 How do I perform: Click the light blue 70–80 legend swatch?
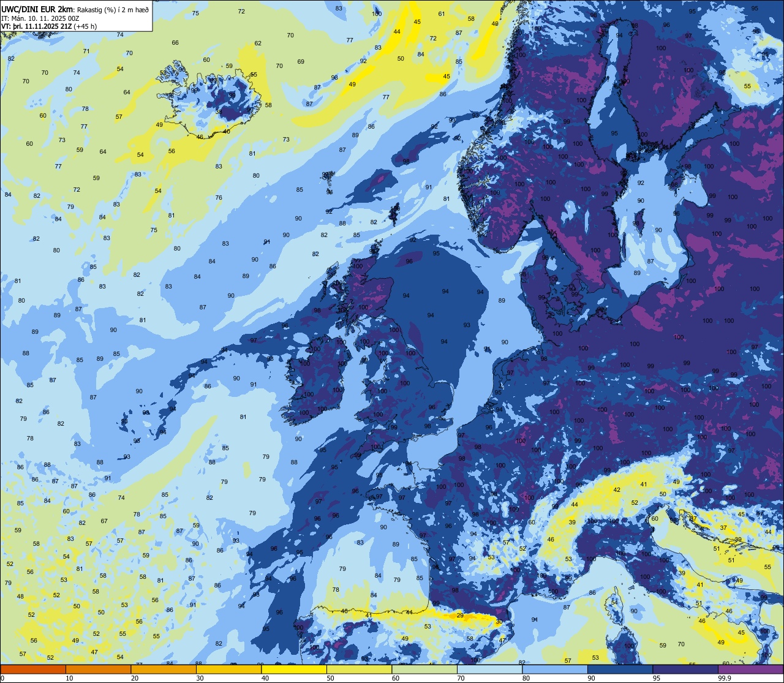point(489,669)
